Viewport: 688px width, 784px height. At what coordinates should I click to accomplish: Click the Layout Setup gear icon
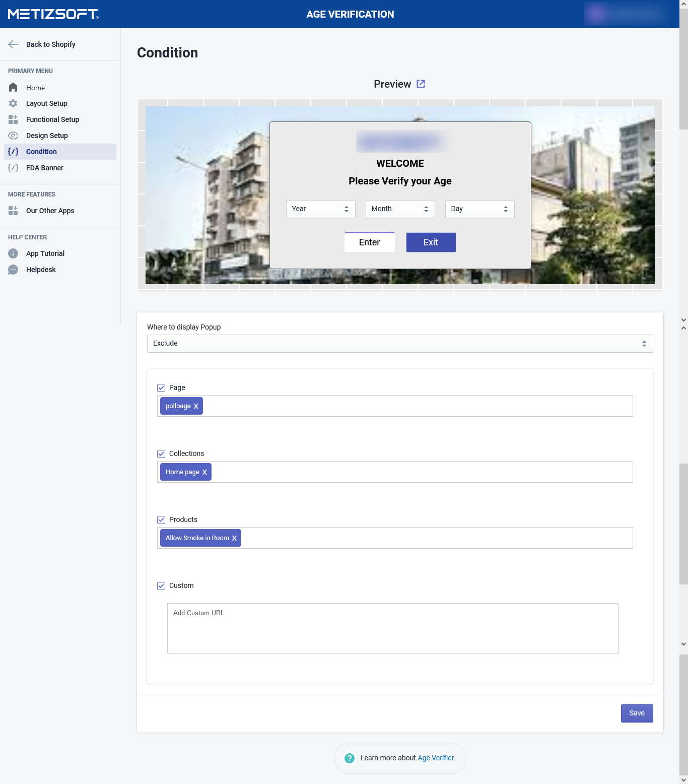pyautogui.click(x=13, y=103)
